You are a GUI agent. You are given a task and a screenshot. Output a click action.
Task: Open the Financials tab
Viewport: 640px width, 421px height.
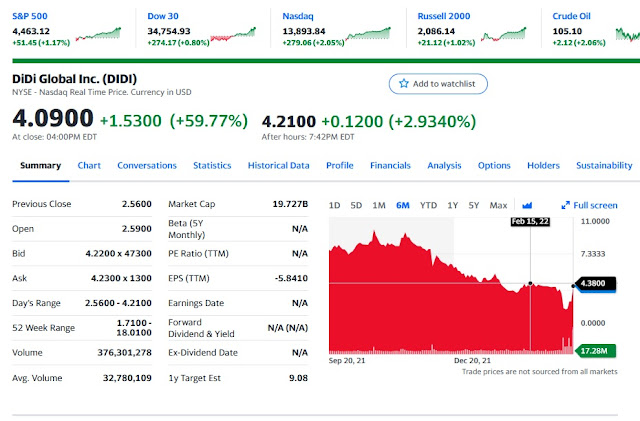click(x=390, y=165)
